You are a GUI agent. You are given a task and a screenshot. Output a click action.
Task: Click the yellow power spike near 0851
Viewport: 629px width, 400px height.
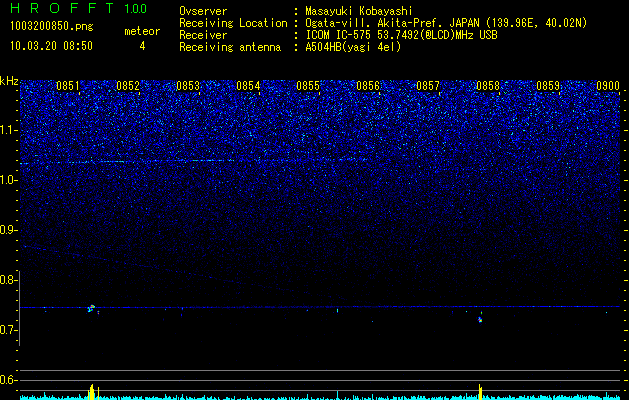click(x=92, y=392)
